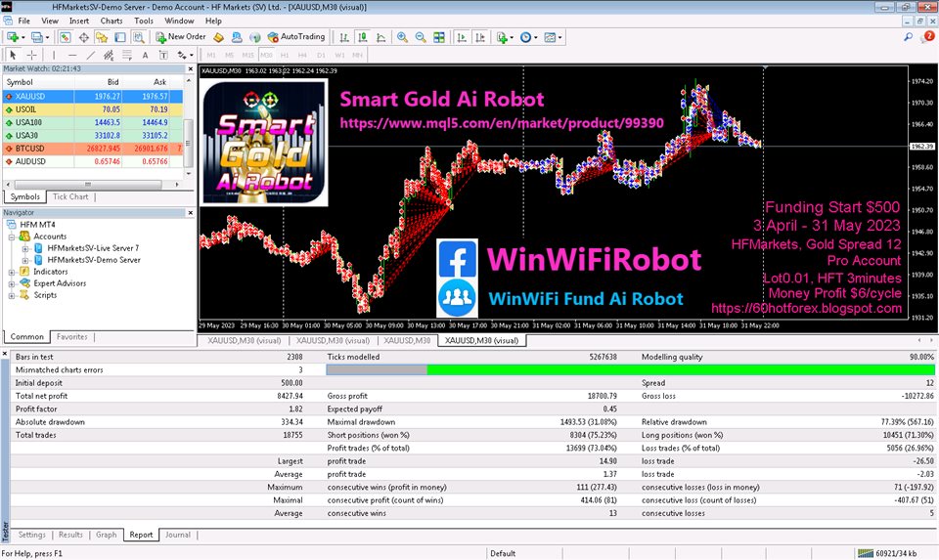
Task: Open the View menu
Action: point(50,21)
